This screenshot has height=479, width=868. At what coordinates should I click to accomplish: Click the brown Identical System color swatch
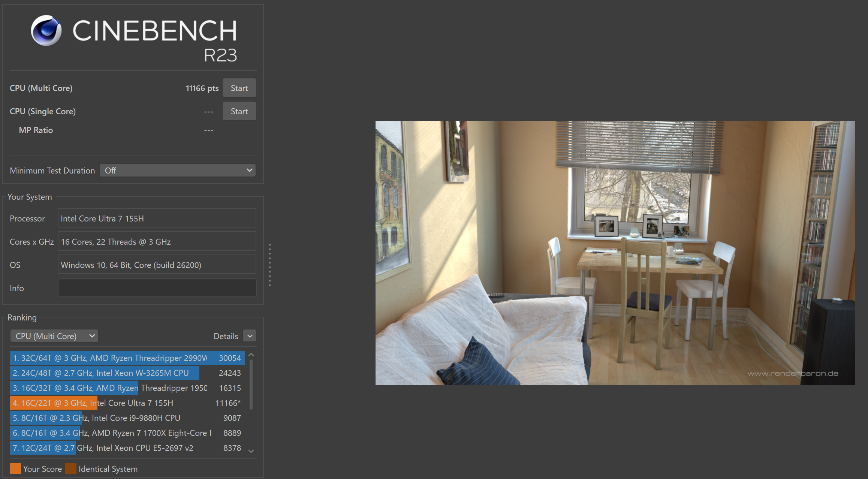[x=71, y=469]
